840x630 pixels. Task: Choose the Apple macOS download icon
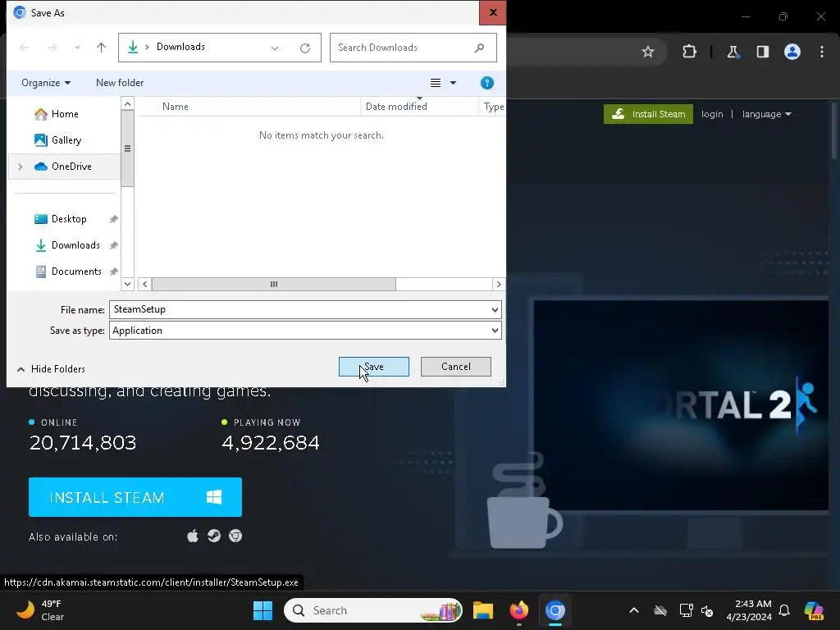(x=193, y=536)
